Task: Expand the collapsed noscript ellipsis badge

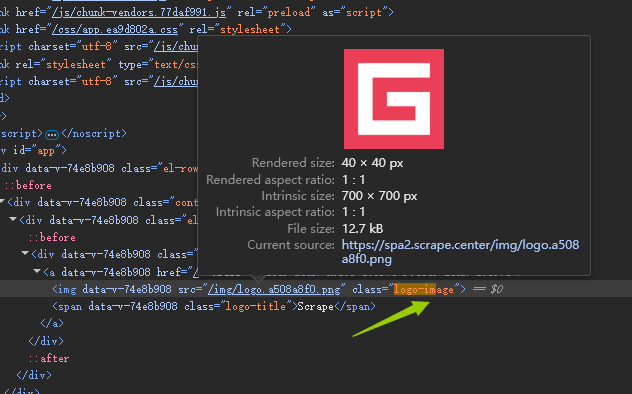Action: [x=52, y=134]
